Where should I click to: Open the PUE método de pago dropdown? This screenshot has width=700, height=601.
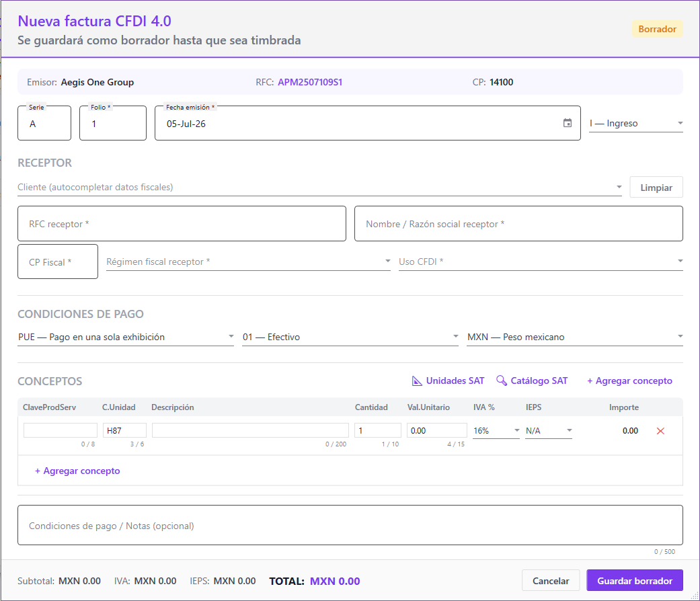126,337
